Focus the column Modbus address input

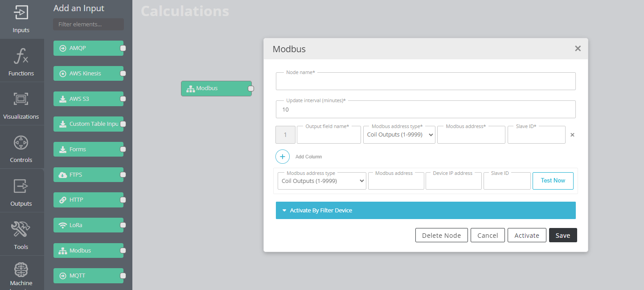pos(471,135)
